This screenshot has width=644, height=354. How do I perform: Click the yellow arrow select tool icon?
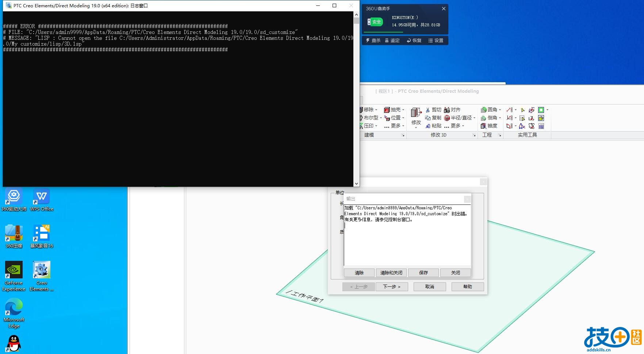(522, 110)
